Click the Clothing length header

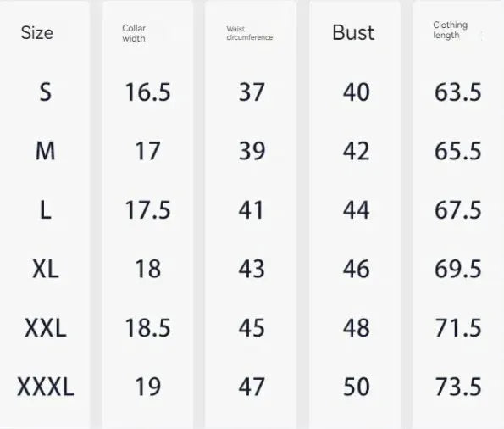pyautogui.click(x=450, y=30)
